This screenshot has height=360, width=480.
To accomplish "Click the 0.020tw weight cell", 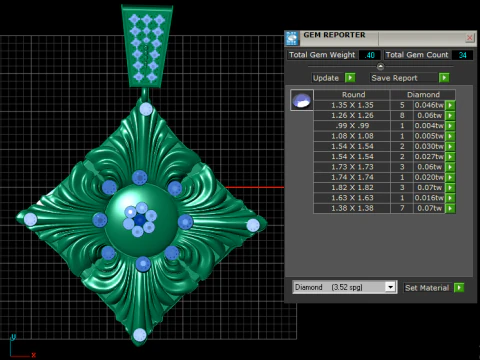I will point(429,177).
